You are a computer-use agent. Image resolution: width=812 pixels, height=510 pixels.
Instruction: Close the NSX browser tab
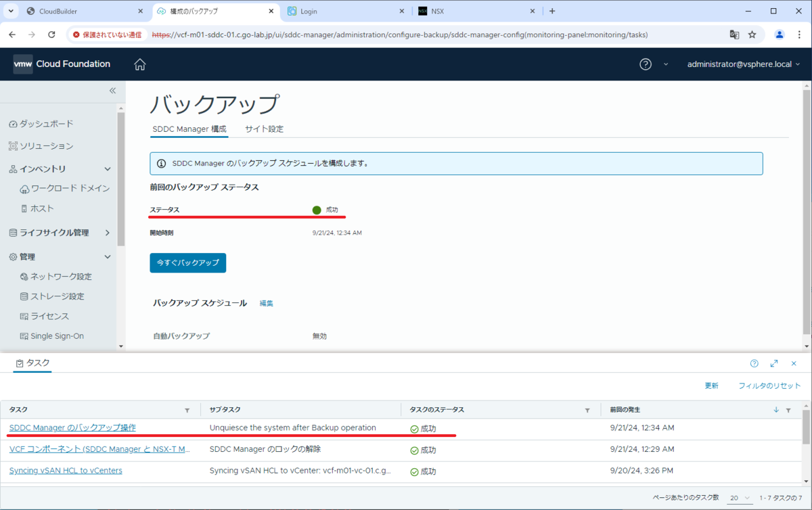(x=532, y=11)
